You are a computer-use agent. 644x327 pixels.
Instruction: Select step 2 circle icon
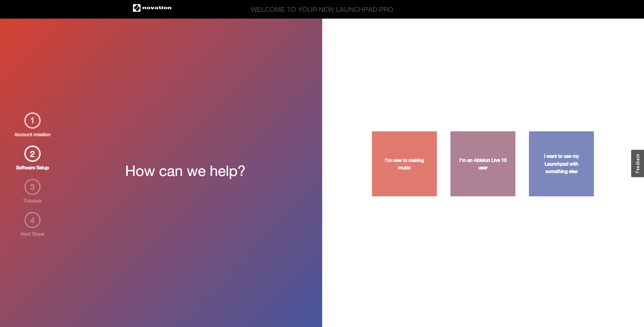(32, 154)
